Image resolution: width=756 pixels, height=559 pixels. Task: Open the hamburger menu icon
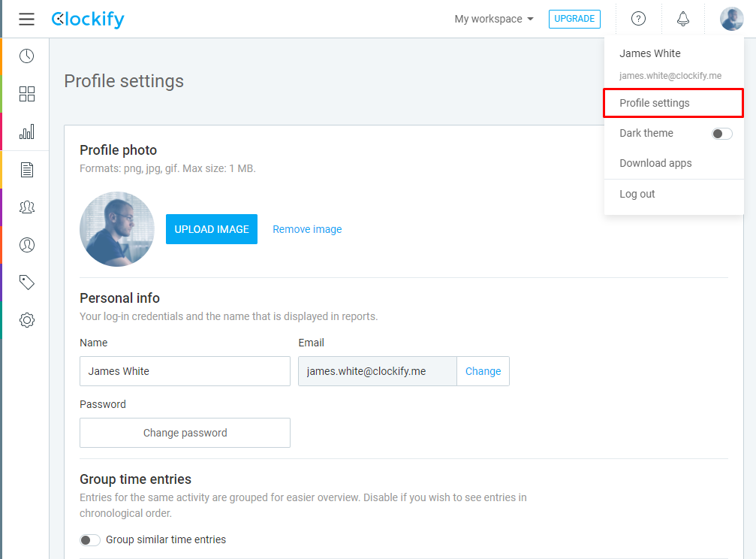(26, 19)
